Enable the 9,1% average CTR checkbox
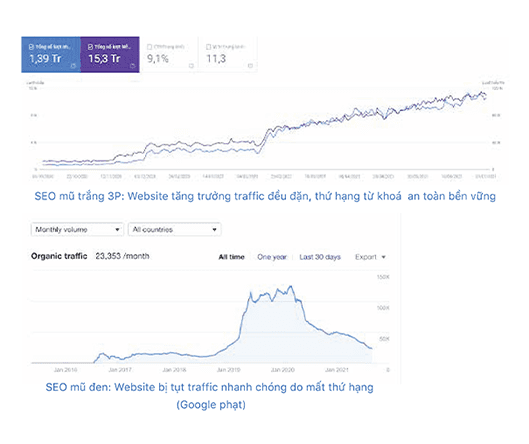 click(x=150, y=47)
